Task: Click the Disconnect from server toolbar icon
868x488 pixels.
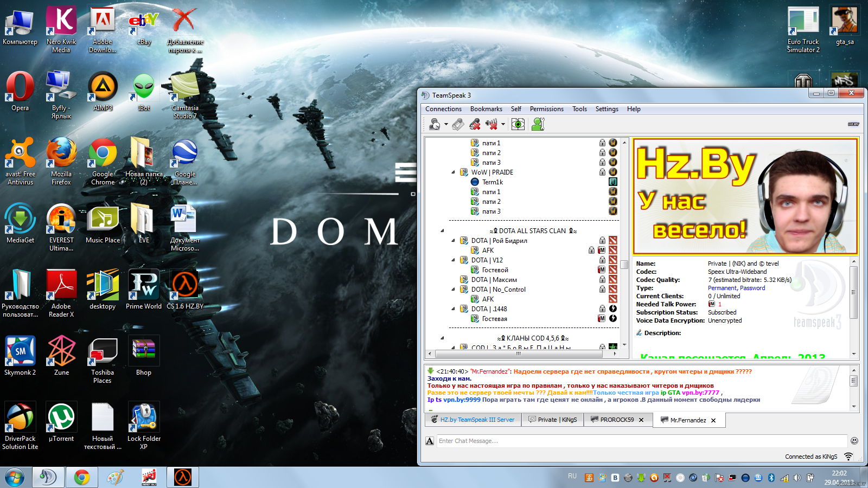Action: click(458, 124)
